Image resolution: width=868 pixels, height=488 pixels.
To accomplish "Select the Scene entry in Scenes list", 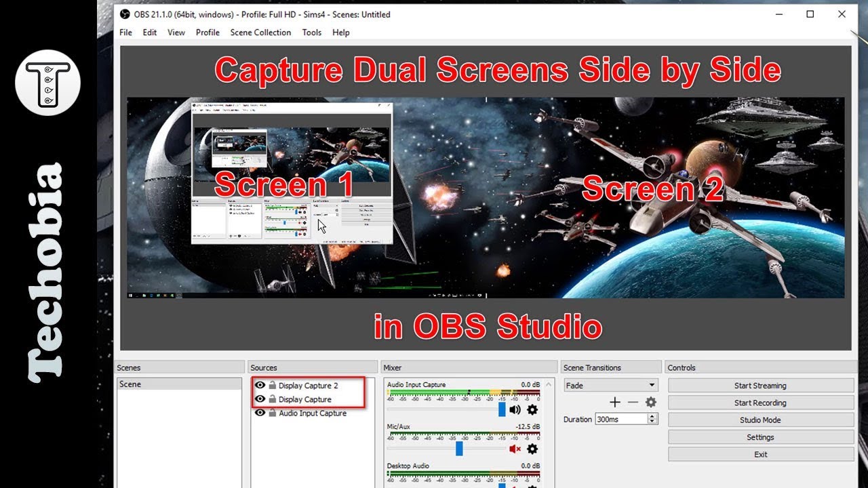I will 179,384.
